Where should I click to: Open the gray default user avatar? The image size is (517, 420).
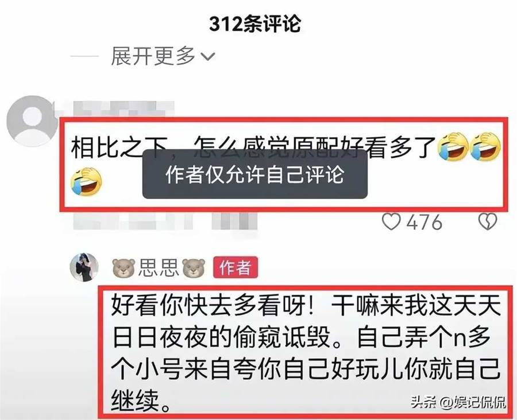[30, 121]
